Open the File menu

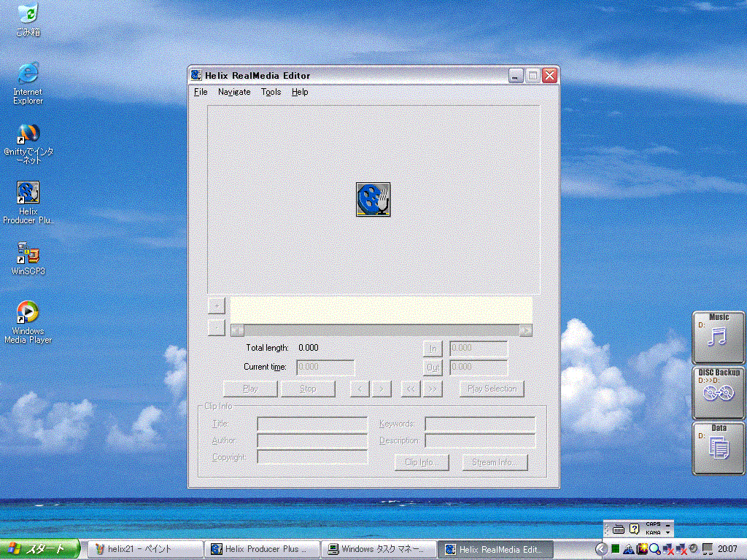[x=201, y=92]
